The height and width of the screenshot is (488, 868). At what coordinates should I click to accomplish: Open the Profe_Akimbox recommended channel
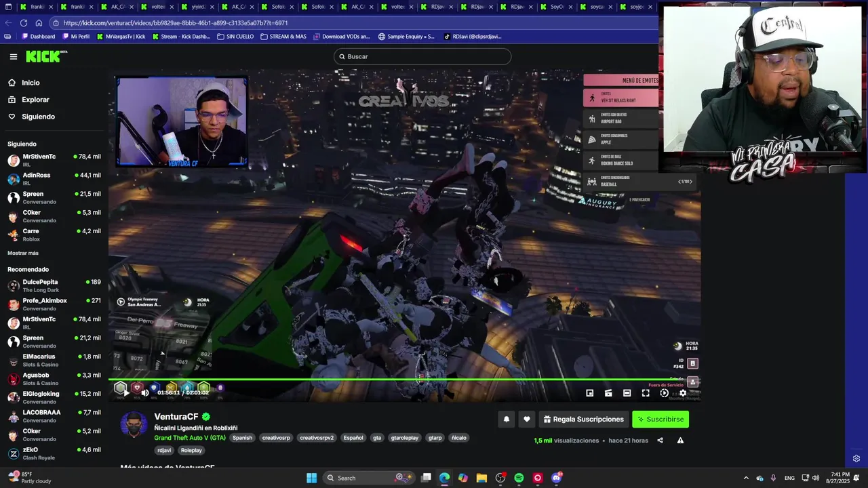[54, 304]
